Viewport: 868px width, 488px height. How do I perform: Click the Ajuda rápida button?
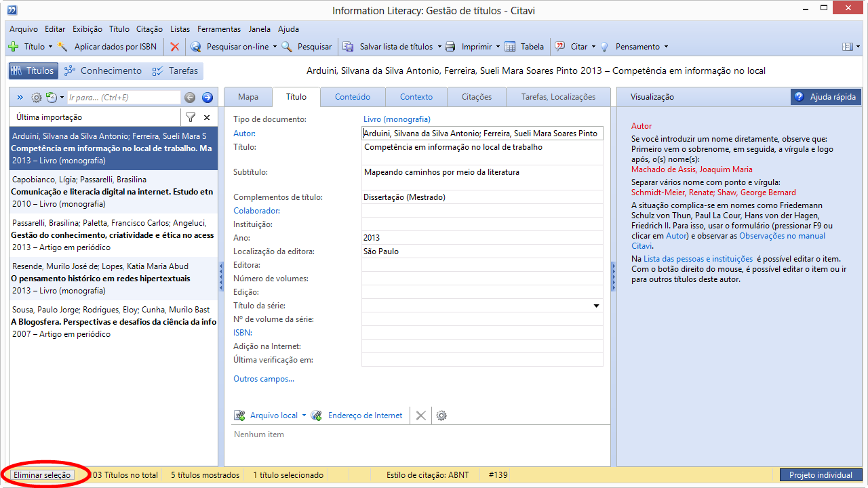point(825,97)
